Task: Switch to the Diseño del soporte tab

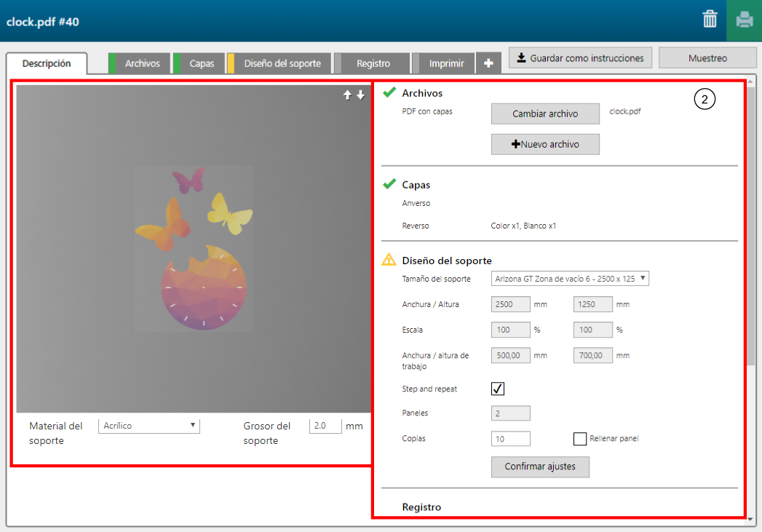Action: click(x=282, y=63)
